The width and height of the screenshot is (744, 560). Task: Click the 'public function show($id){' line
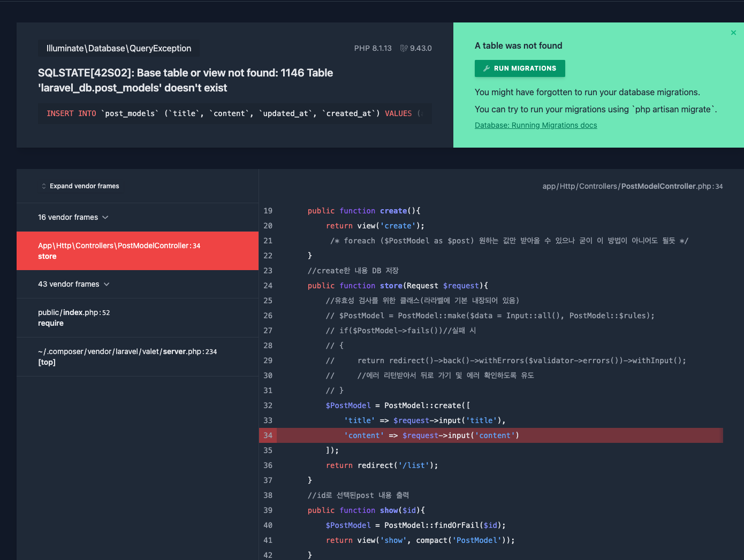point(366,510)
